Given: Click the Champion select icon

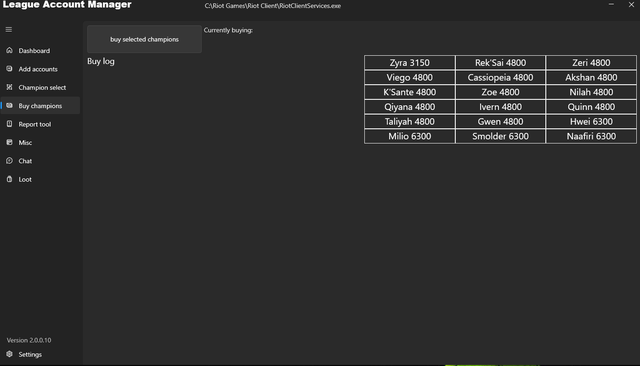Looking at the screenshot, I should click(x=9, y=87).
